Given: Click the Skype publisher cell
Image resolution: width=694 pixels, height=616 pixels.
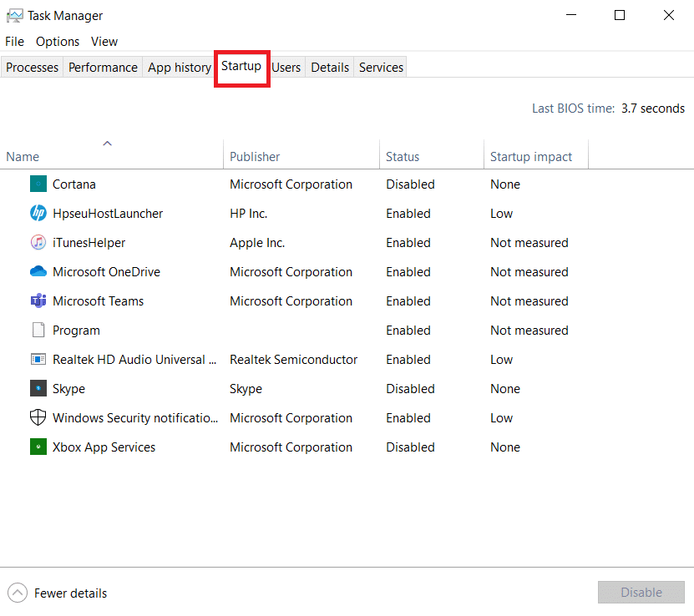Looking at the screenshot, I should tap(246, 388).
